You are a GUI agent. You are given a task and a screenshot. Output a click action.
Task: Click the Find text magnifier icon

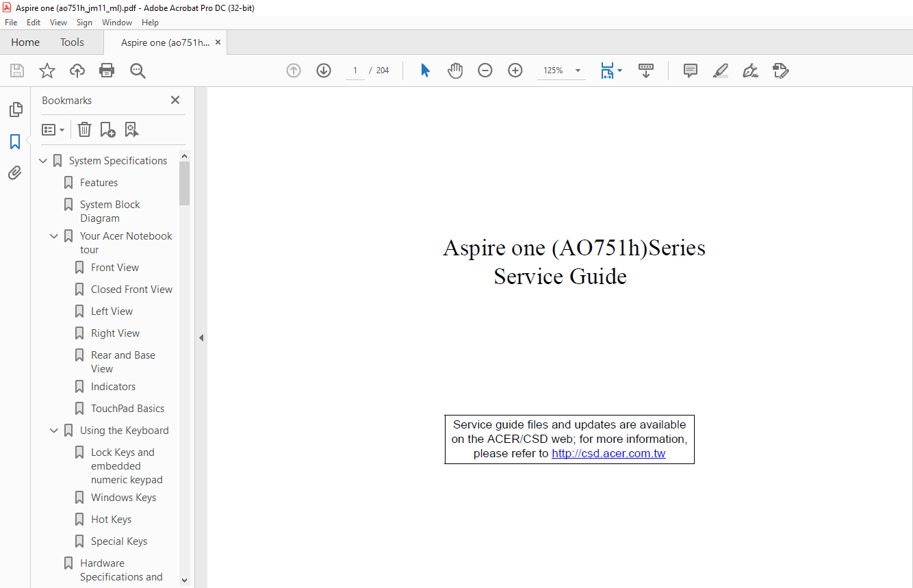coord(138,71)
